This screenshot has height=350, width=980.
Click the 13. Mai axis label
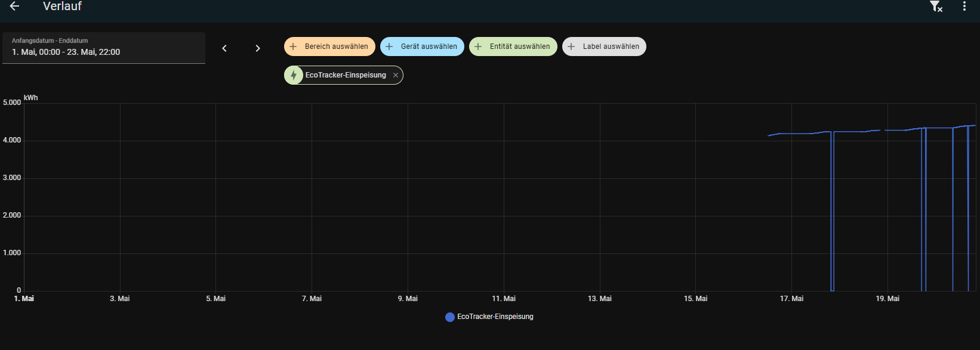click(600, 299)
